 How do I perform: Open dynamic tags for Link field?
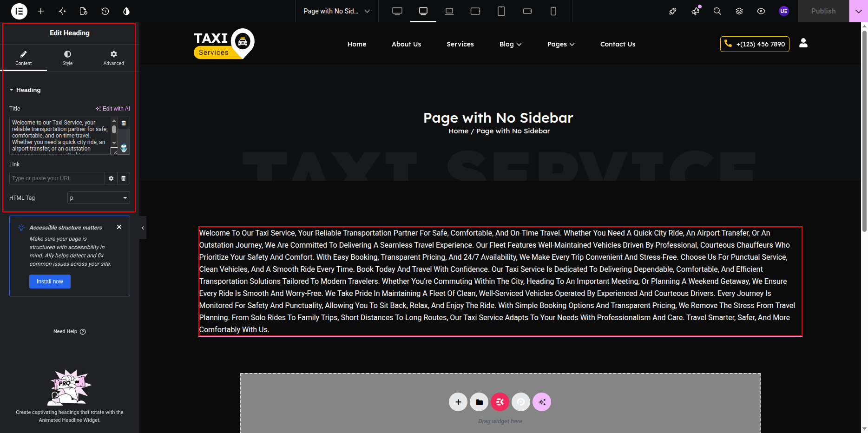tap(124, 178)
